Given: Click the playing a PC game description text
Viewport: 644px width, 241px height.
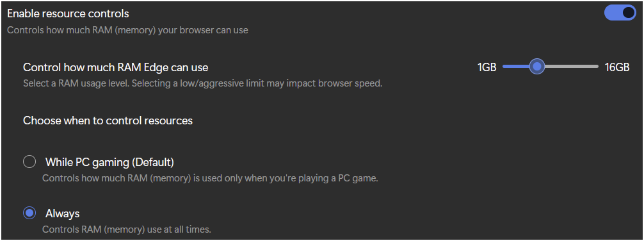Looking at the screenshot, I should coord(210,178).
